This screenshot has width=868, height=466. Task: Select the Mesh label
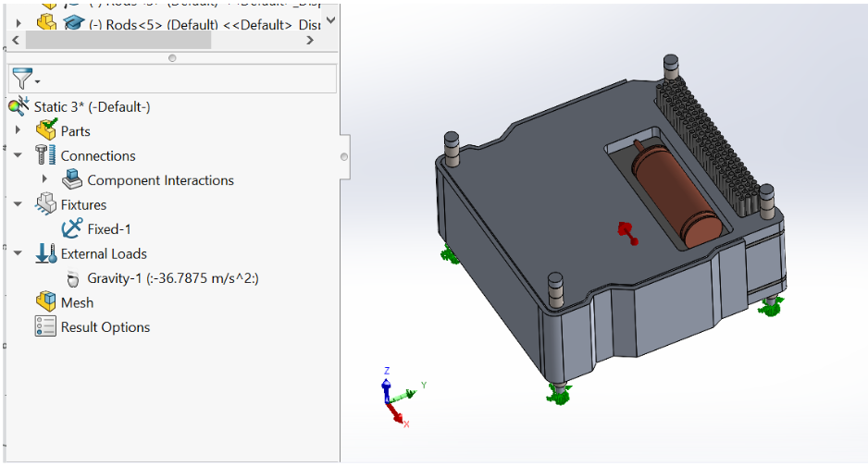[x=77, y=303]
